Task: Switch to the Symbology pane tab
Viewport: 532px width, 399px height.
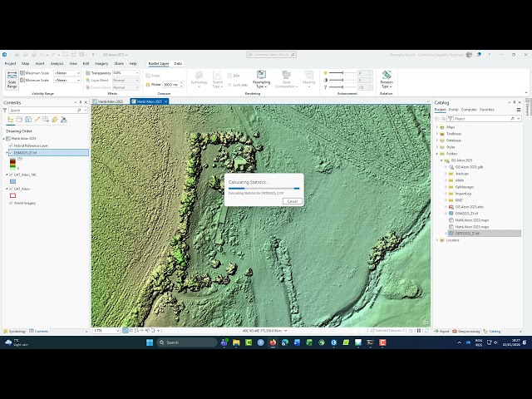Action: tap(15, 331)
